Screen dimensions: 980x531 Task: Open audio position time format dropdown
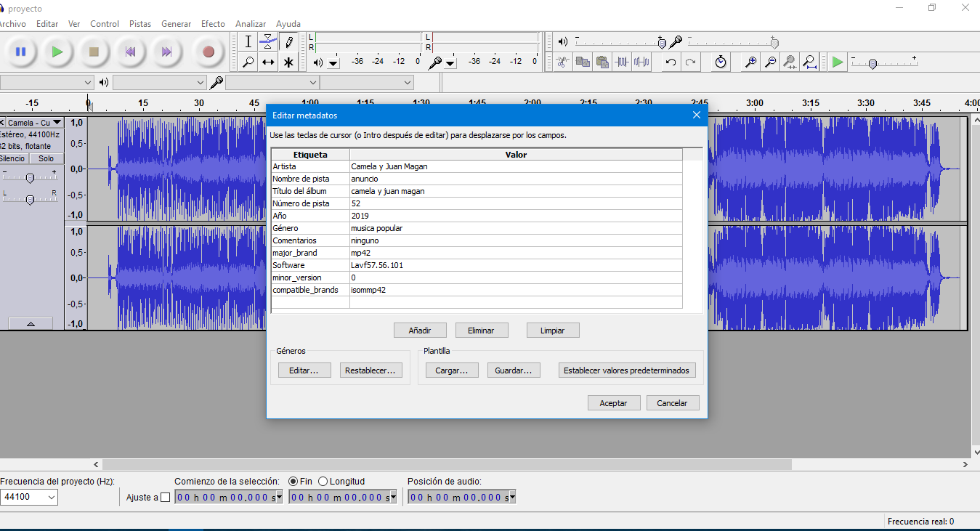[512, 497]
